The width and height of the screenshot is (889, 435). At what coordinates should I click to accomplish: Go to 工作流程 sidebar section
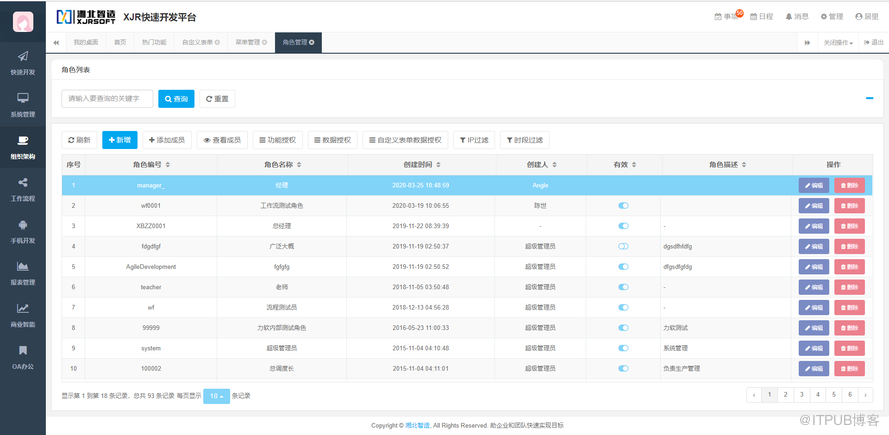22,189
